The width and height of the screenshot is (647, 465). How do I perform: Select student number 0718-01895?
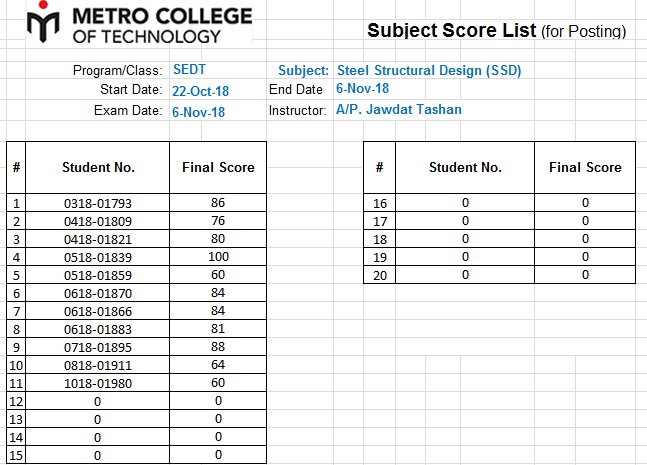point(98,347)
